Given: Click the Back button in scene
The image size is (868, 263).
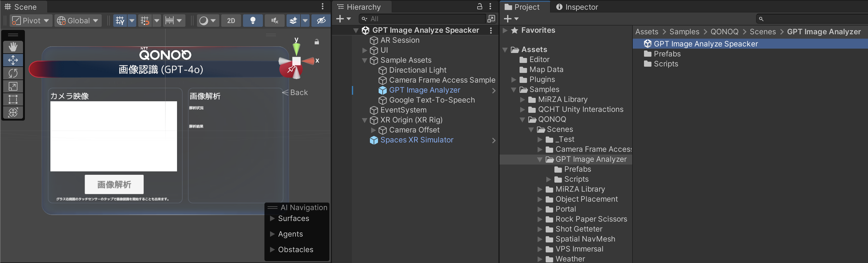Looking at the screenshot, I should point(295,93).
